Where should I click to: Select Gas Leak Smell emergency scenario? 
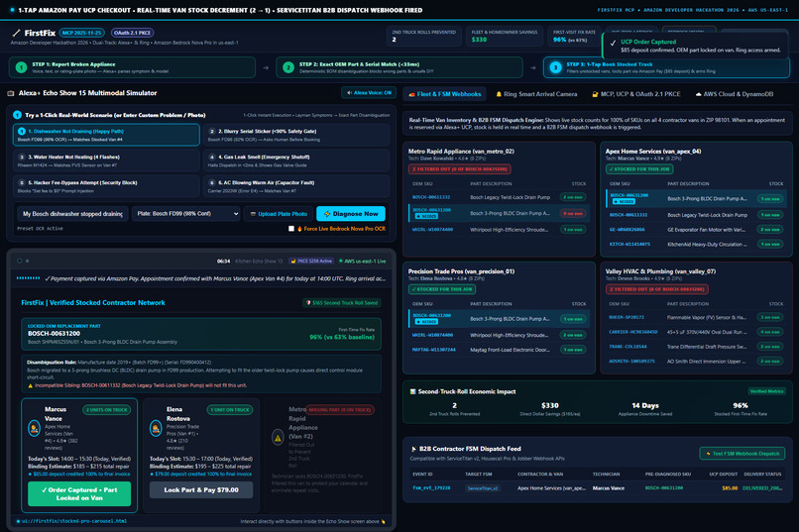click(296, 160)
